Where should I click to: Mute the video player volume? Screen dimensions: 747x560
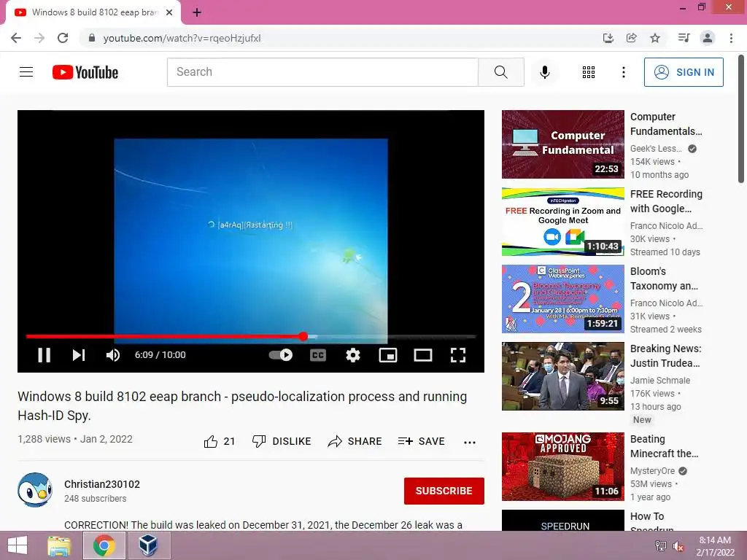[113, 355]
